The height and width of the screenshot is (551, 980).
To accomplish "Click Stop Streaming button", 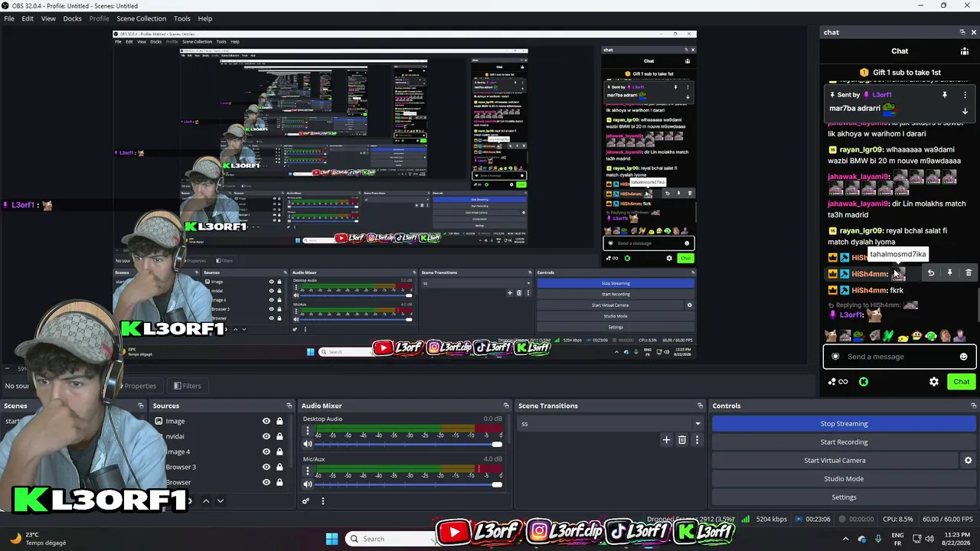I will 844,423.
